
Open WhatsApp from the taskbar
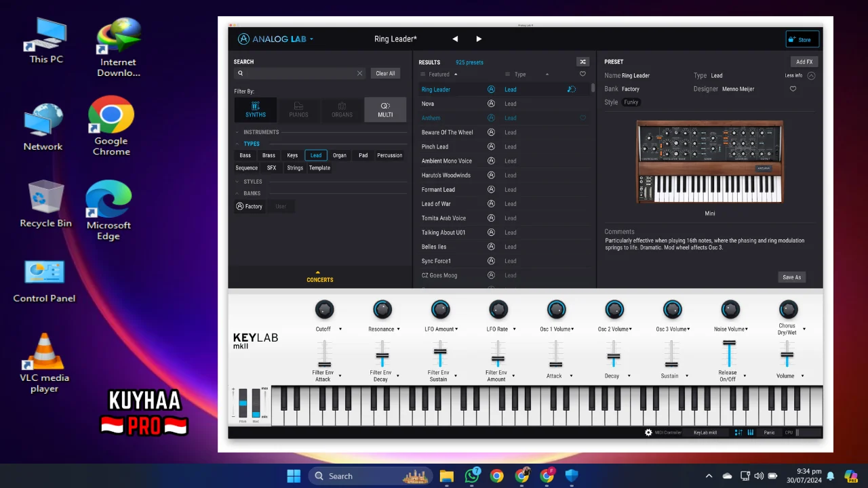click(472, 476)
